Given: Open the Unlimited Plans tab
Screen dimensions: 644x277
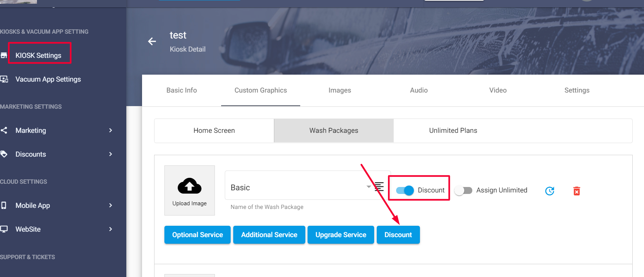Looking at the screenshot, I should click(453, 131).
